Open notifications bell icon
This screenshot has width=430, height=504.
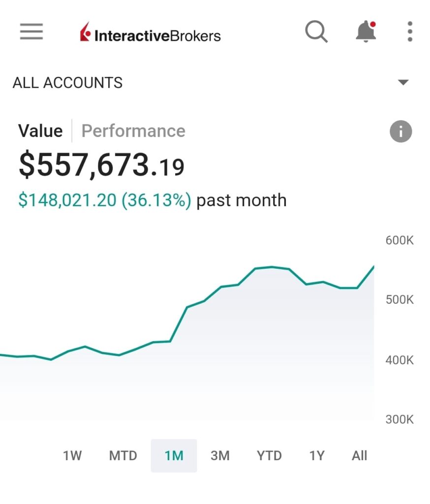[366, 31]
